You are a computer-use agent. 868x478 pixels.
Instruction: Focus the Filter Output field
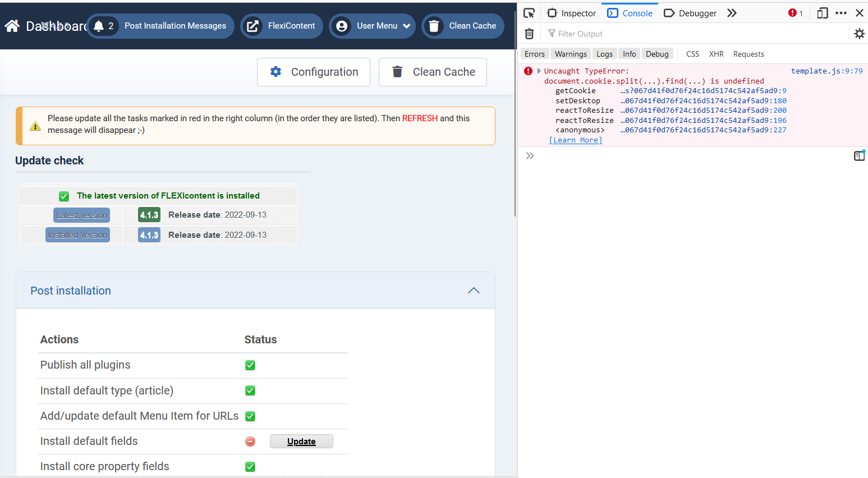tap(696, 34)
